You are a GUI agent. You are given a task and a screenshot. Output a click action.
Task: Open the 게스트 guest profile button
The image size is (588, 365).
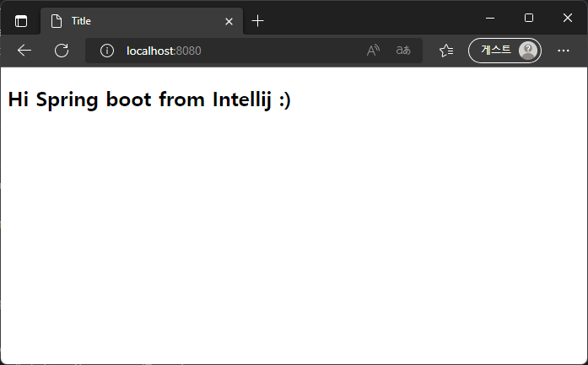[504, 51]
